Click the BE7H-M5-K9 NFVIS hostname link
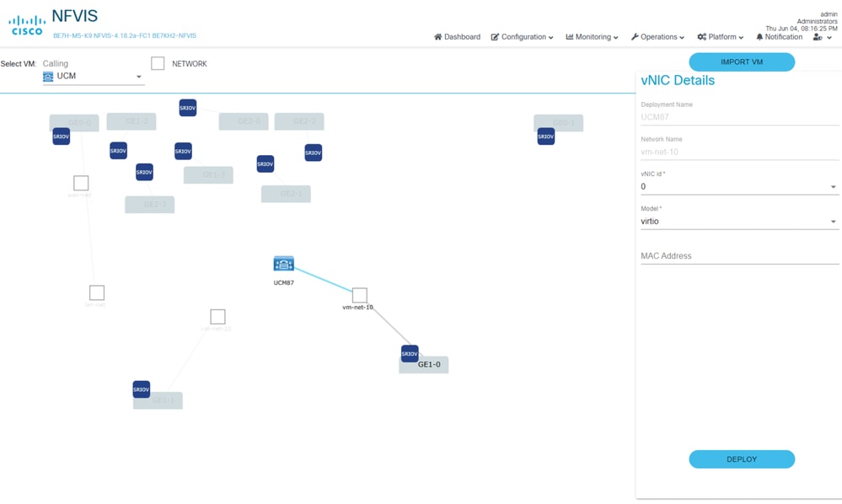Screen dimensions: 842x504 (x=125, y=36)
